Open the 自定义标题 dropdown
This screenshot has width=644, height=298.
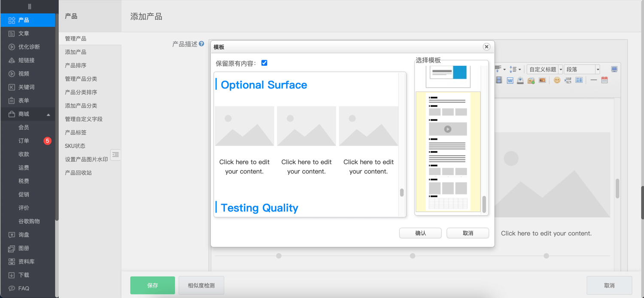coord(560,70)
